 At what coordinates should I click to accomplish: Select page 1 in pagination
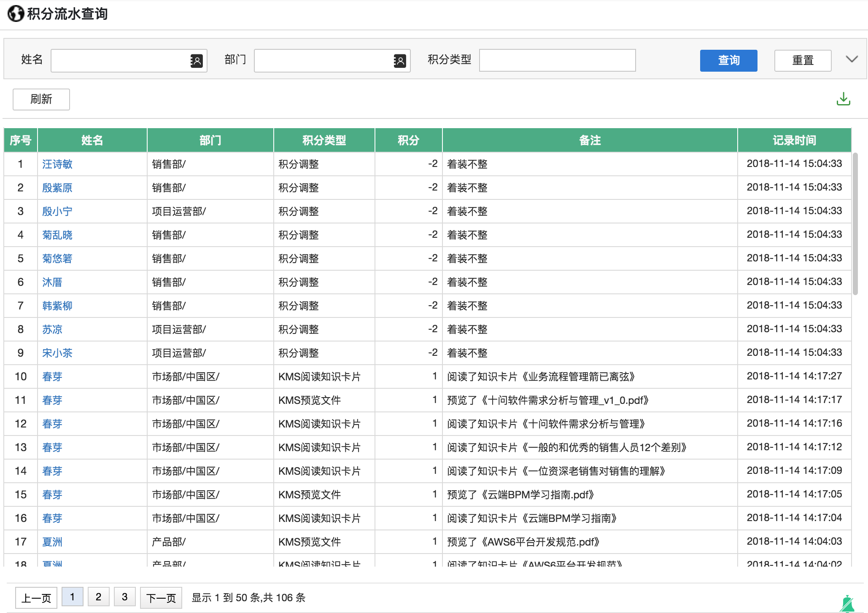point(73,597)
